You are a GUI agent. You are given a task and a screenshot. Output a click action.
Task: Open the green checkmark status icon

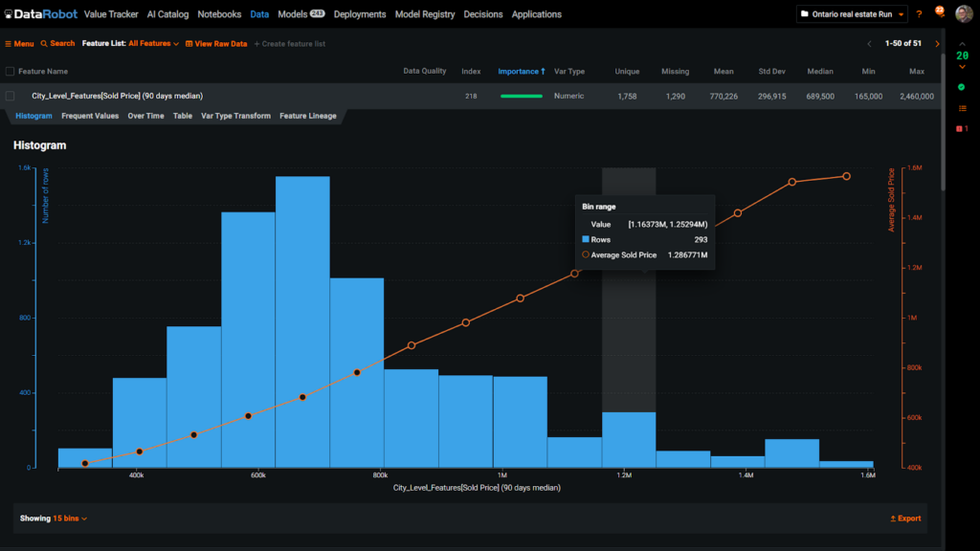pyautogui.click(x=963, y=86)
